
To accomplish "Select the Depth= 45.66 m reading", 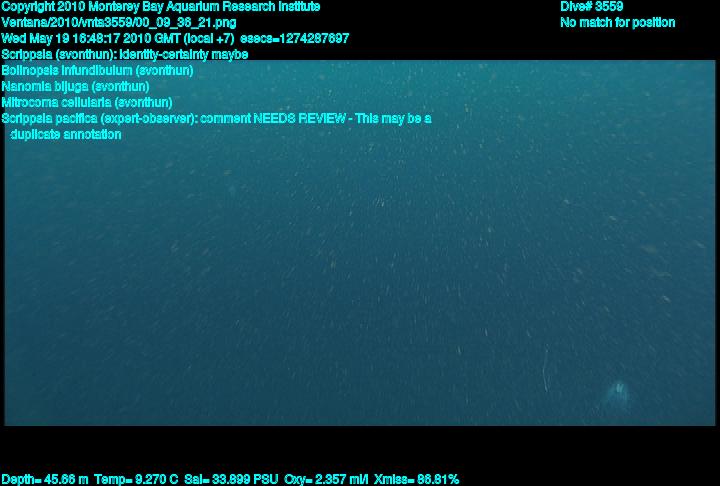I will click(x=45, y=479).
